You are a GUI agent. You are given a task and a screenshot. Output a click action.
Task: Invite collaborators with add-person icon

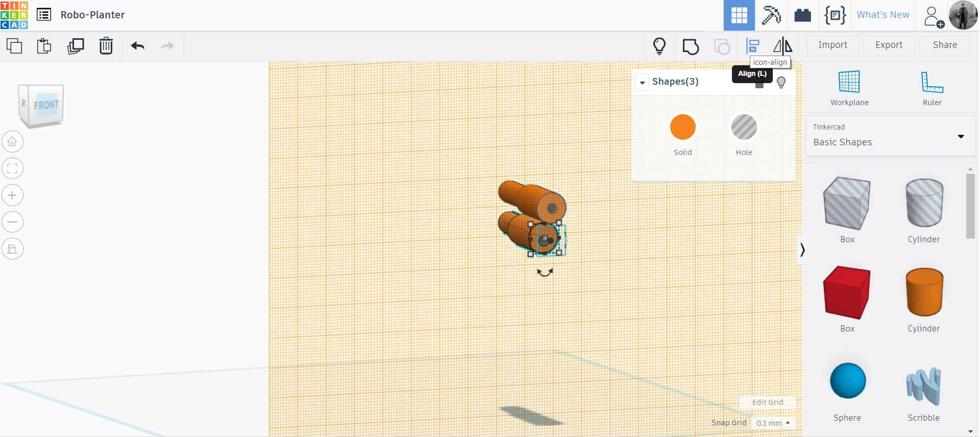[934, 16]
